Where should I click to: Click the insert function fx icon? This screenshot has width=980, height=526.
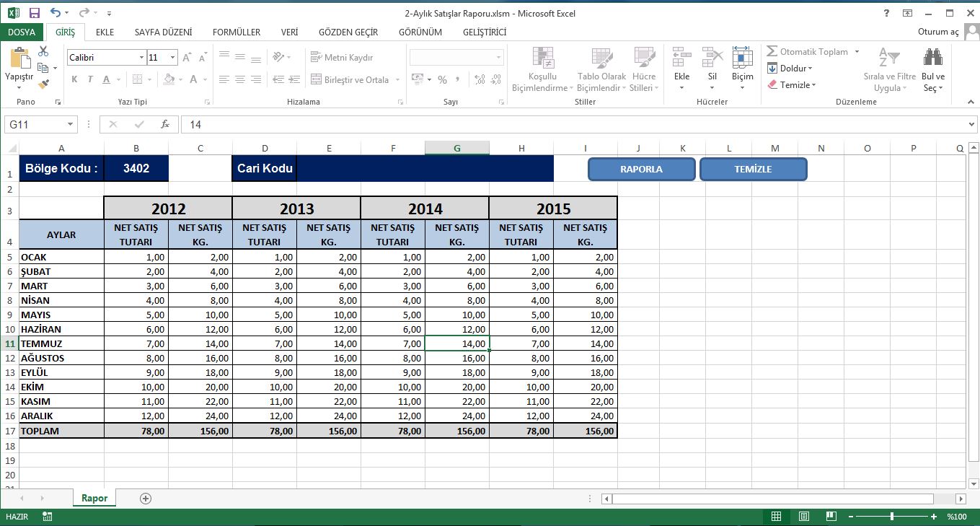(165, 124)
